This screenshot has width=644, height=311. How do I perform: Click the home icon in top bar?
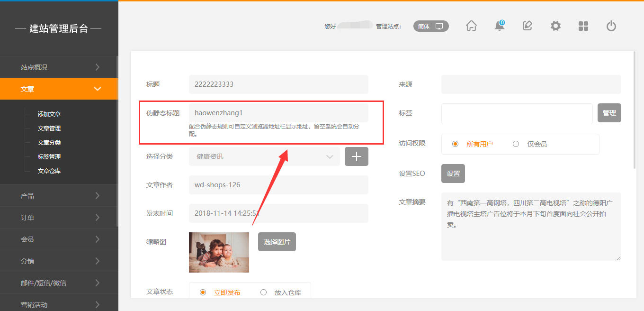[471, 26]
